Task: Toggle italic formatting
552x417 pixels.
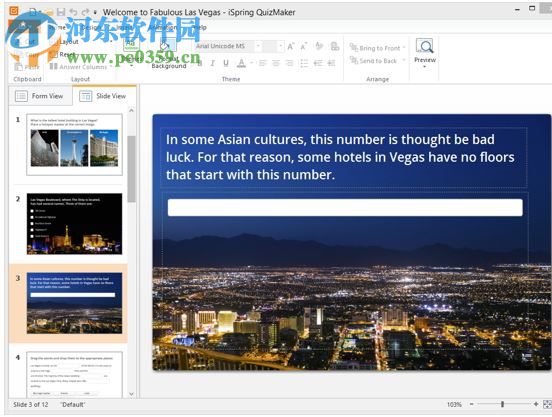Action: (x=213, y=63)
